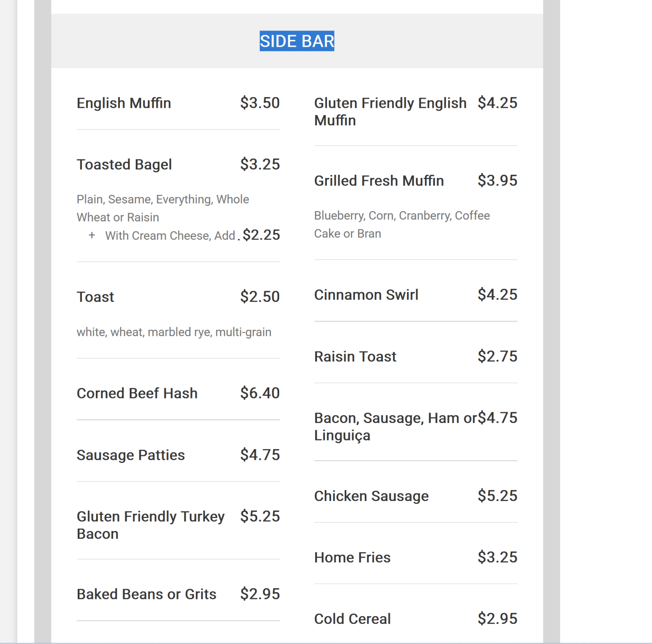Screen dimensions: 652x644
Task: Click the Blueberry, Corn, Cranberry muffin description
Action: [402, 225]
